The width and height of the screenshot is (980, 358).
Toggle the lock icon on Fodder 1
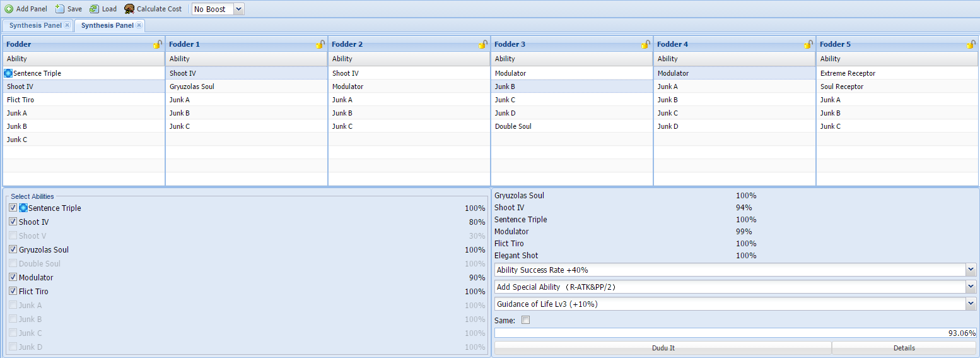[x=320, y=44]
